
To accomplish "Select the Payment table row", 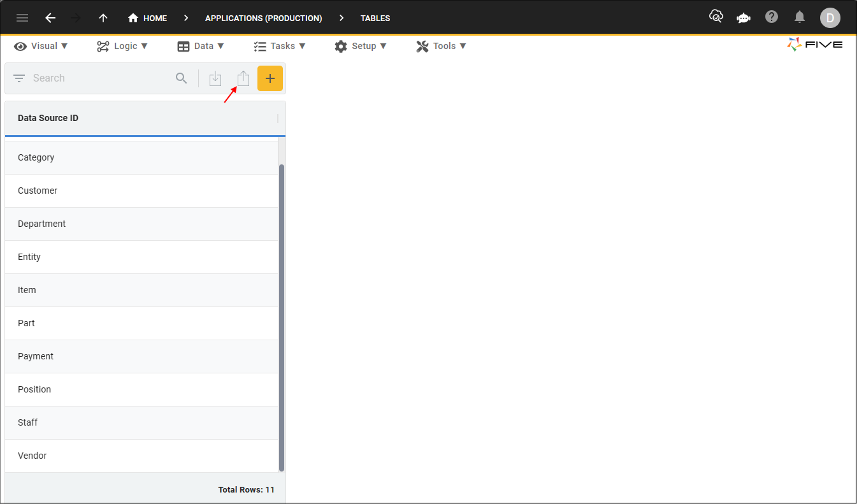I will coord(141,356).
